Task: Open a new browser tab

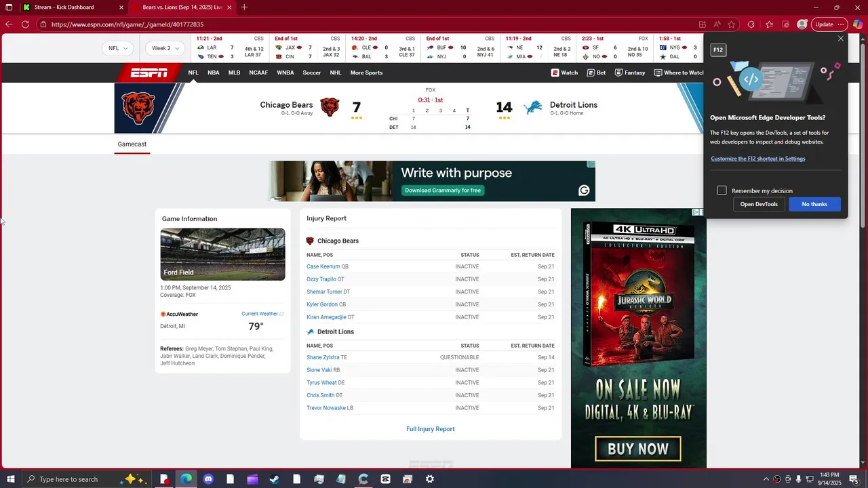Action: (244, 7)
